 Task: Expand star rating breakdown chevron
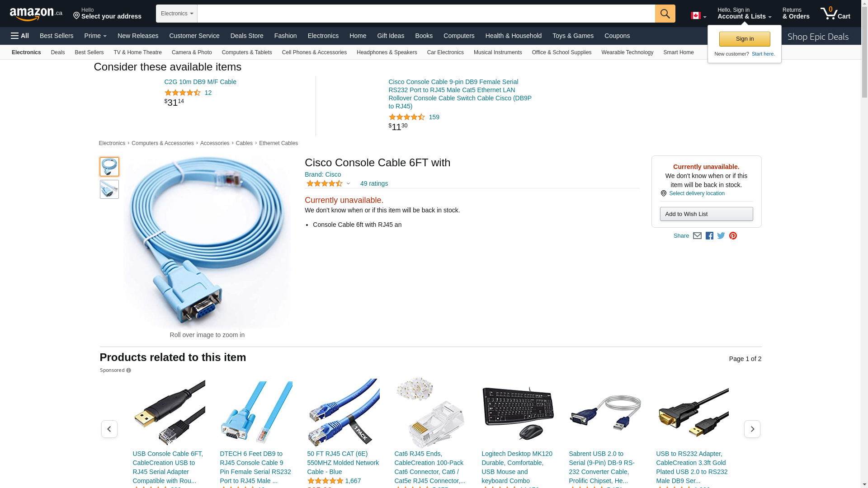348,184
